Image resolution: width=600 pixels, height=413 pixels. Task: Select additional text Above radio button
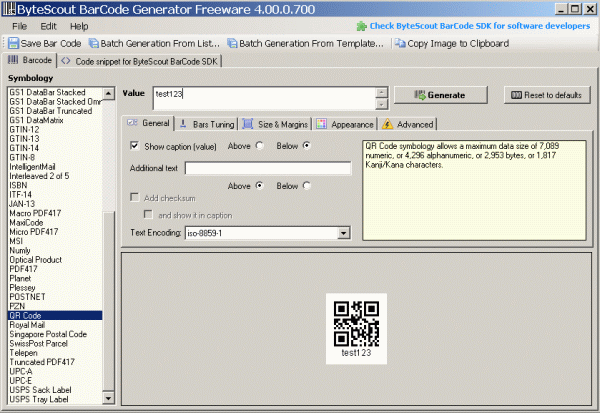(260, 186)
